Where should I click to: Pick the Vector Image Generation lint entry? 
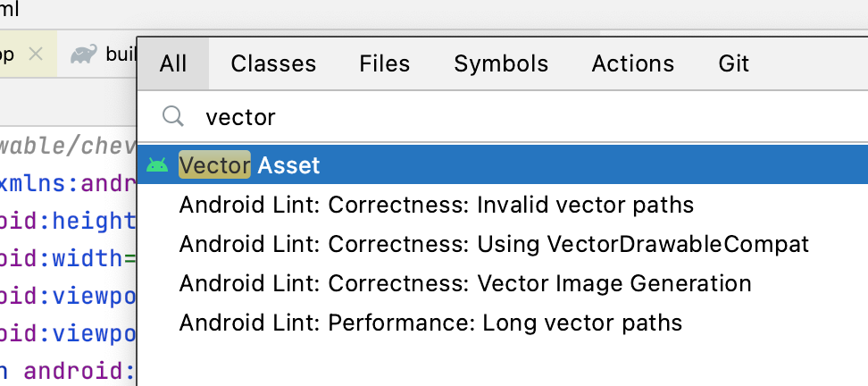coord(465,283)
